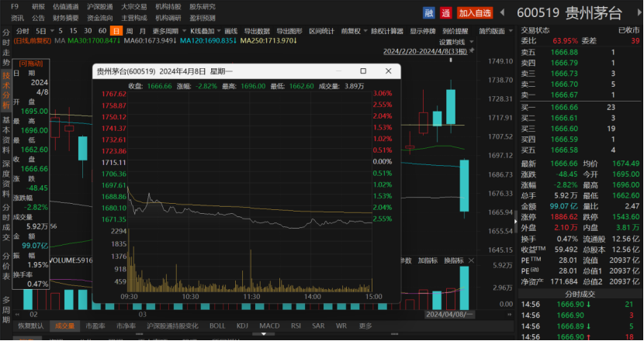The height and width of the screenshot is (341, 644).
Task: Expand the 更多周期 dropdown
Action: 184,31
